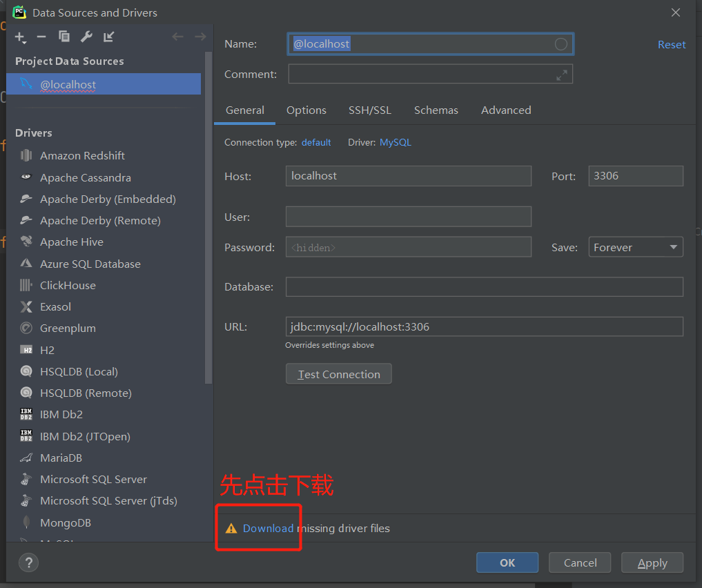Screen dimensions: 702x588
Task: Confirm with the OK button
Action: pyautogui.click(x=507, y=562)
